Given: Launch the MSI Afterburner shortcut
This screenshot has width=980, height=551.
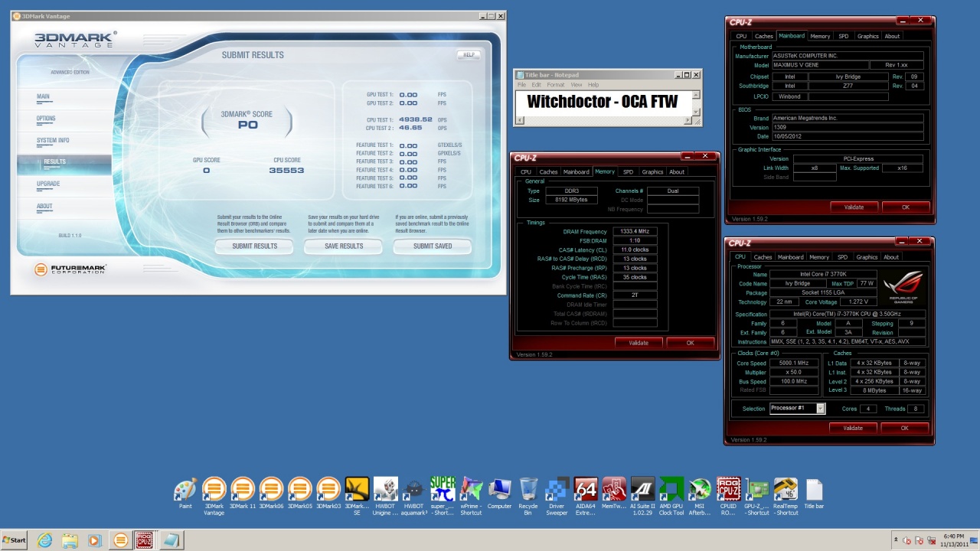Looking at the screenshot, I should 699,491.
